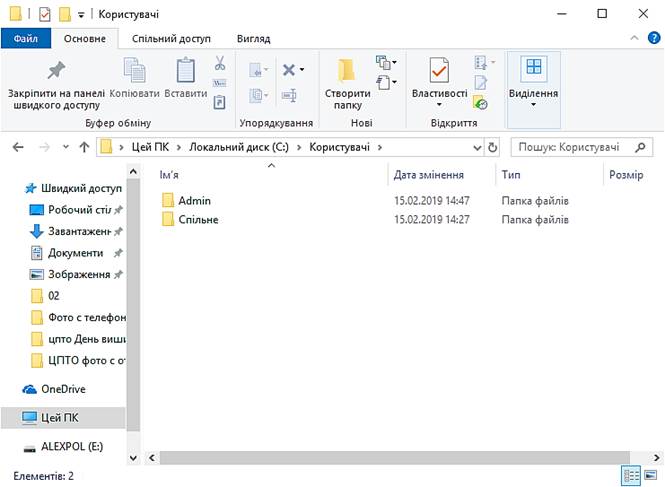
Task: Sort by the Розмір column header
Action: 626,175
